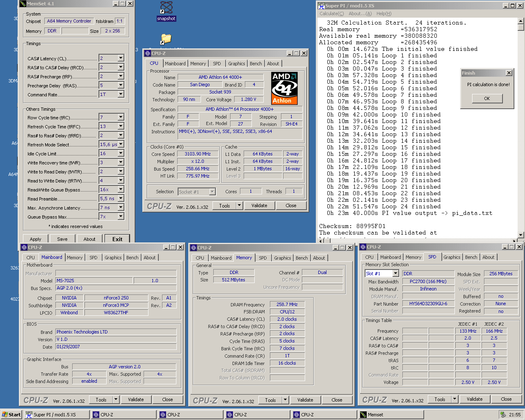Open the Row Cycle time (tRC) dropdown
Image resolution: width=525 pixels, height=420 pixels.
121,117
